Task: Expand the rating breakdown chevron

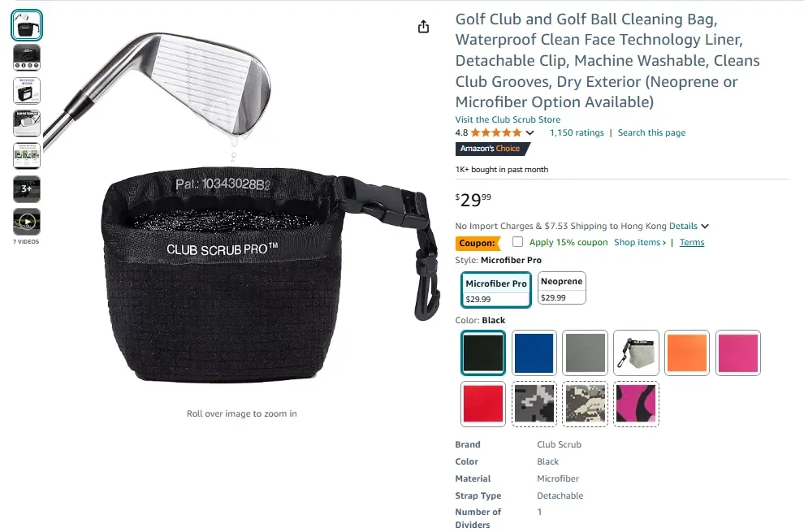Action: tap(530, 133)
